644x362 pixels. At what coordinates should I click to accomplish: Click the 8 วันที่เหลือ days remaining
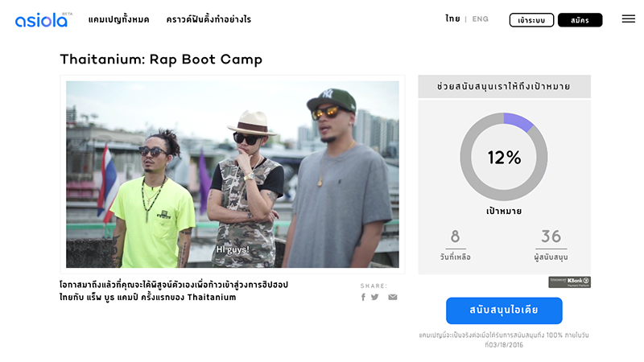(455, 245)
